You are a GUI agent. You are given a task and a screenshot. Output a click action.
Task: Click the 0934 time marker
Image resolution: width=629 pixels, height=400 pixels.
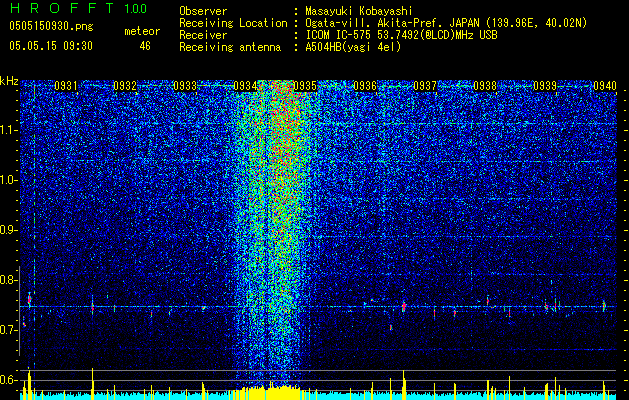pos(245,86)
